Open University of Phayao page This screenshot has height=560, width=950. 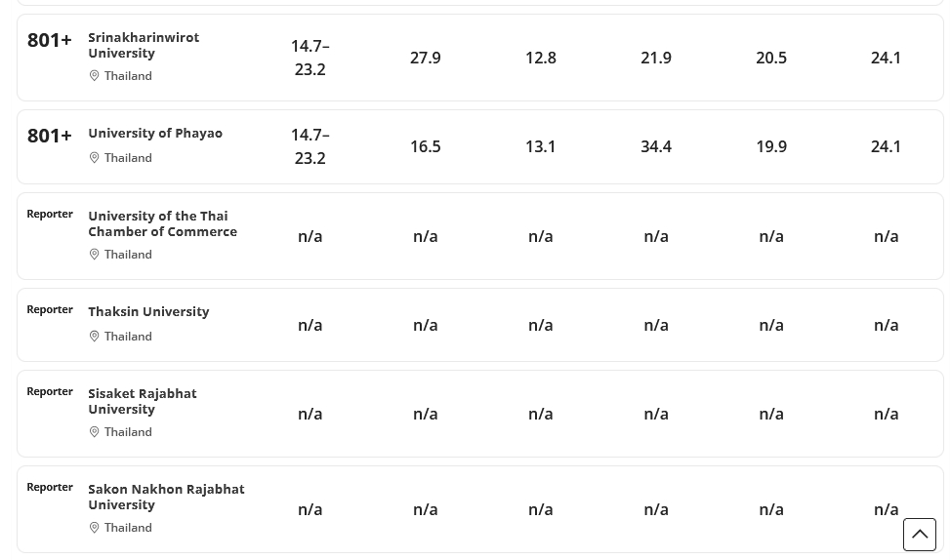155,133
